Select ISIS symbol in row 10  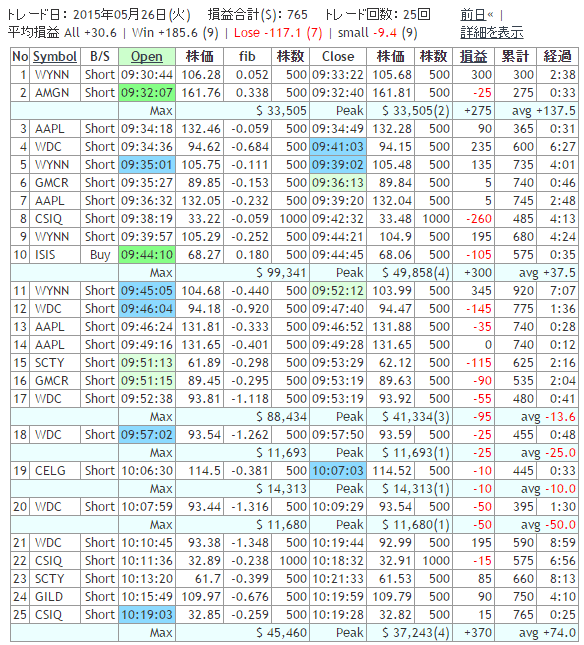(45, 255)
